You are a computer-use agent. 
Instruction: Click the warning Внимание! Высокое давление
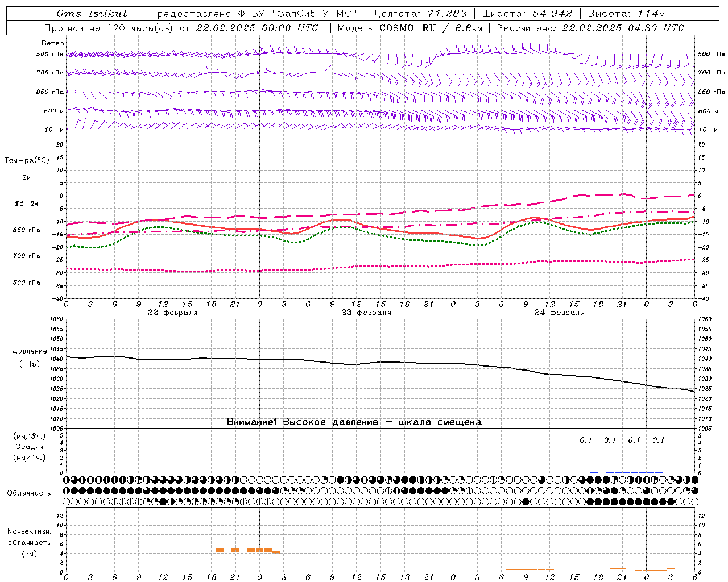pyautogui.click(x=302, y=422)
